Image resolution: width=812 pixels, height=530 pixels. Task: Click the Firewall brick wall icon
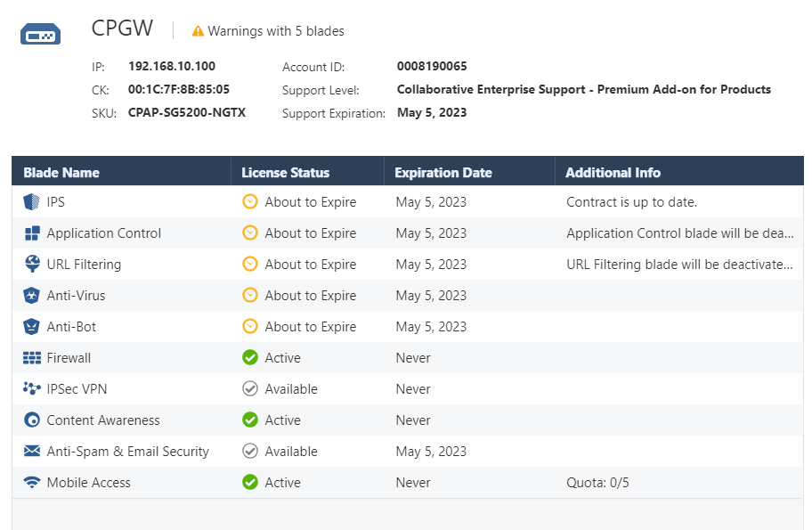point(32,358)
